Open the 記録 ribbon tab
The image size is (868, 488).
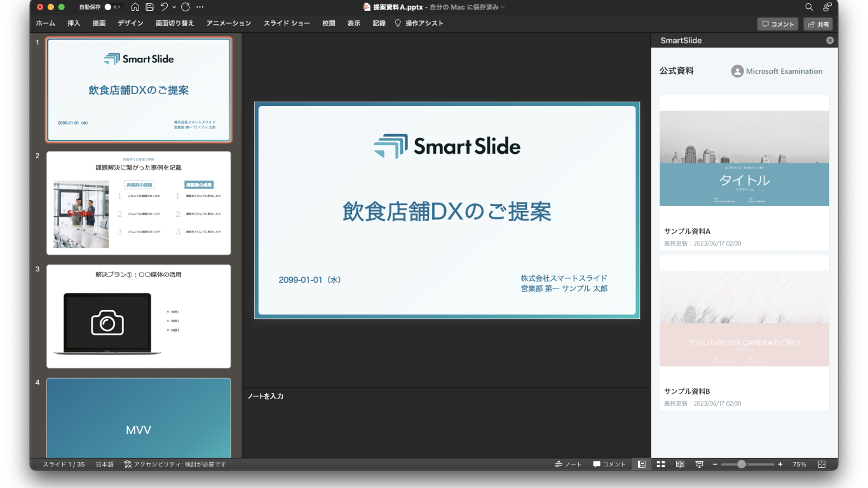tap(379, 24)
